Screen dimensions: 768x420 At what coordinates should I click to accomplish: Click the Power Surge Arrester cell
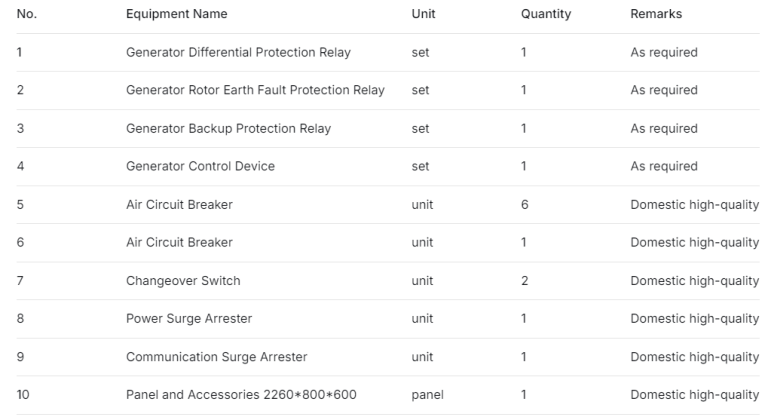click(x=189, y=318)
